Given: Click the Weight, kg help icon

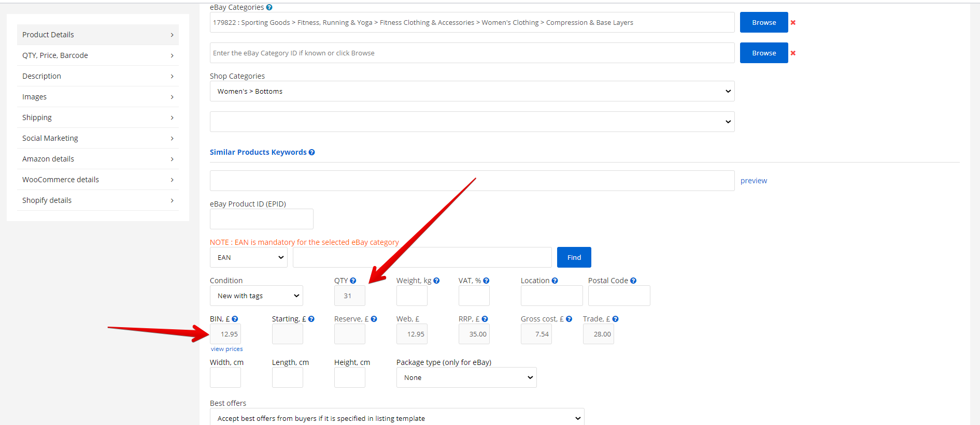Looking at the screenshot, I should click(436, 281).
